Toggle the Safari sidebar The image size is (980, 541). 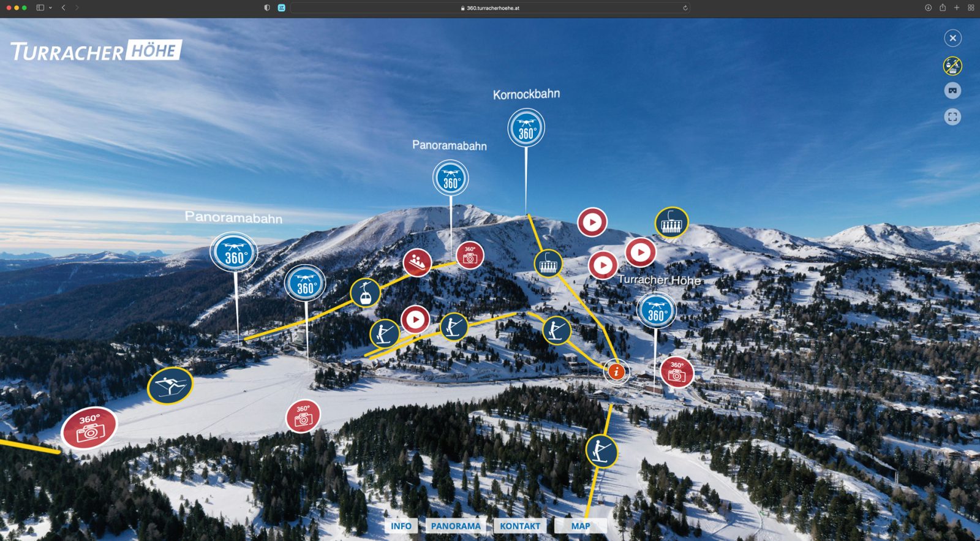40,8
